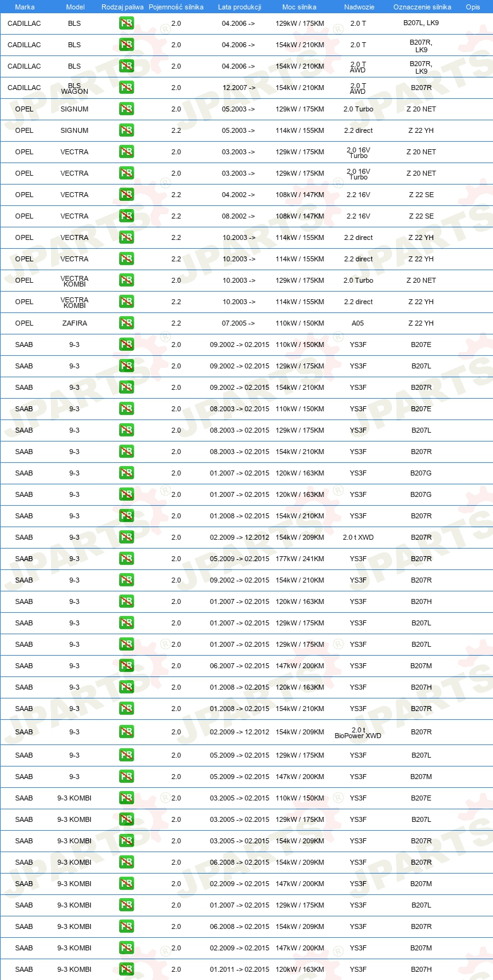Click fuel icon for Saab 9-3 05.2009 B207L
Screen dimensions: 493x980
pyautogui.click(x=126, y=755)
